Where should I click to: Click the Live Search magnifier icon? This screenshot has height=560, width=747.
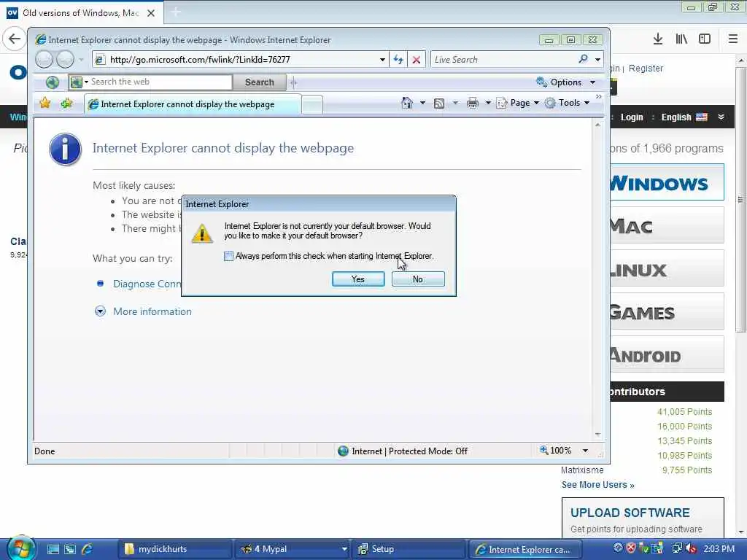click(583, 59)
